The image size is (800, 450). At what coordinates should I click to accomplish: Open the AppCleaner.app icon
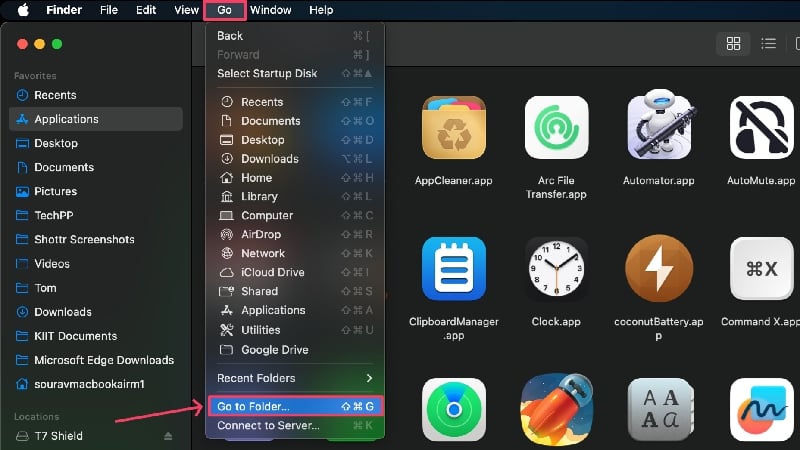(454, 128)
